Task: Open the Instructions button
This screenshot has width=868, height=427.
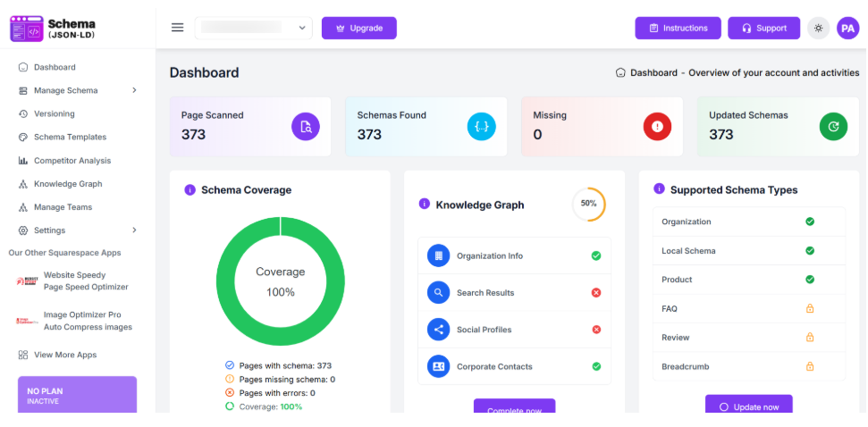Action: [678, 28]
